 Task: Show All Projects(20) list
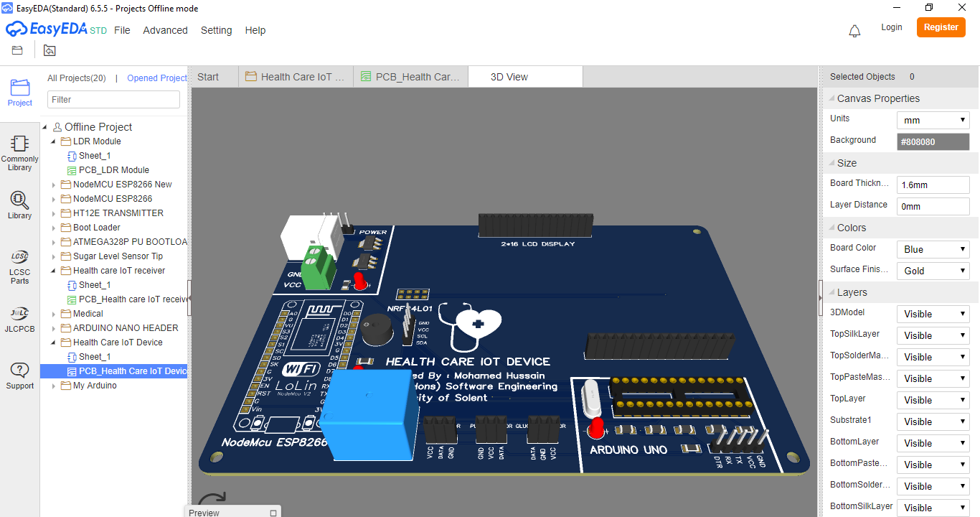pyautogui.click(x=77, y=78)
